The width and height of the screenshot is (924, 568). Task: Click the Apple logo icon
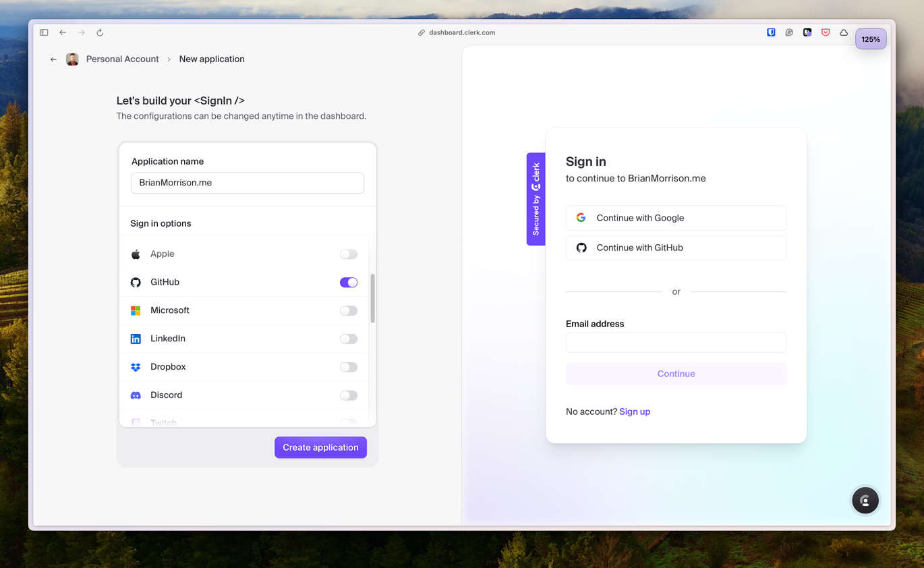(x=136, y=254)
